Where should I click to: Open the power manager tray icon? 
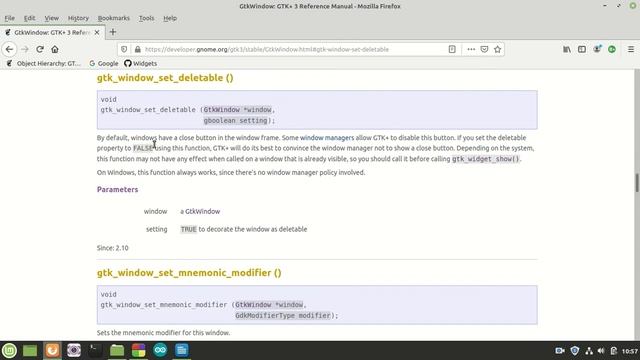pyautogui.click(x=613, y=351)
